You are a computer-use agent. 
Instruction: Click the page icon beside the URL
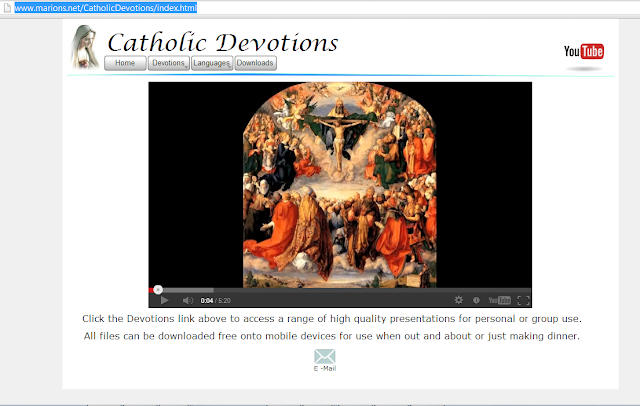[x=7, y=8]
